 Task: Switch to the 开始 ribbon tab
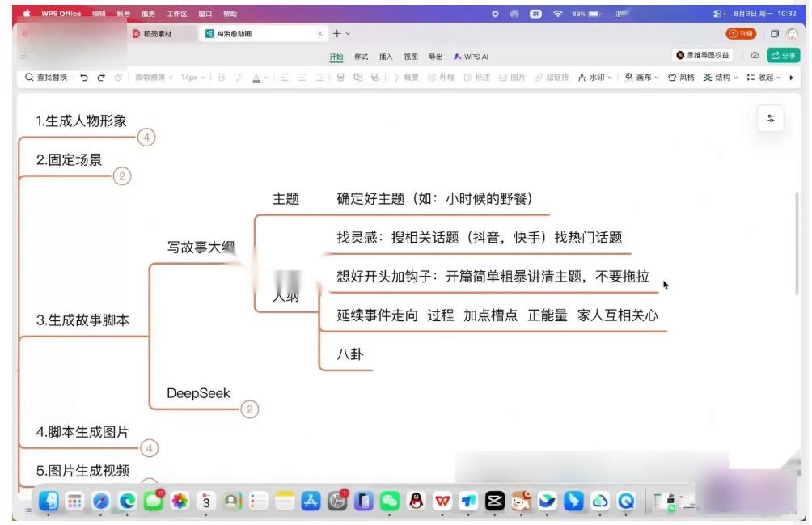coord(336,57)
